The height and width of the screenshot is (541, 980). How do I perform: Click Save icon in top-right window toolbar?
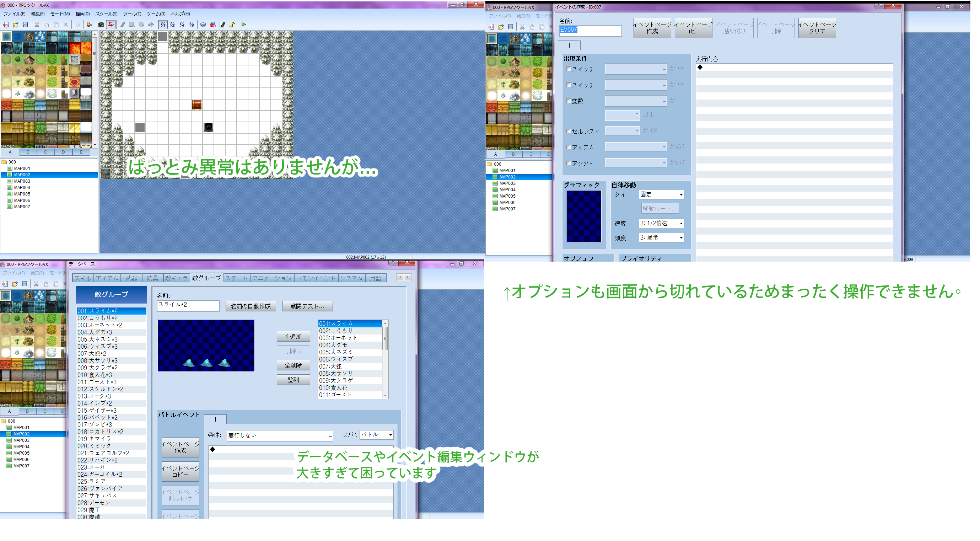click(511, 27)
